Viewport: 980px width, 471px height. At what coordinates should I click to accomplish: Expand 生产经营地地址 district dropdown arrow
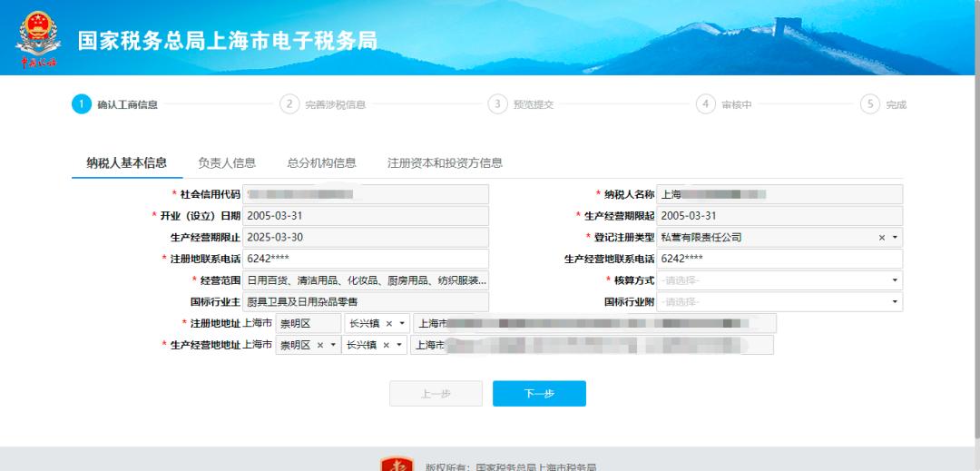(x=333, y=346)
